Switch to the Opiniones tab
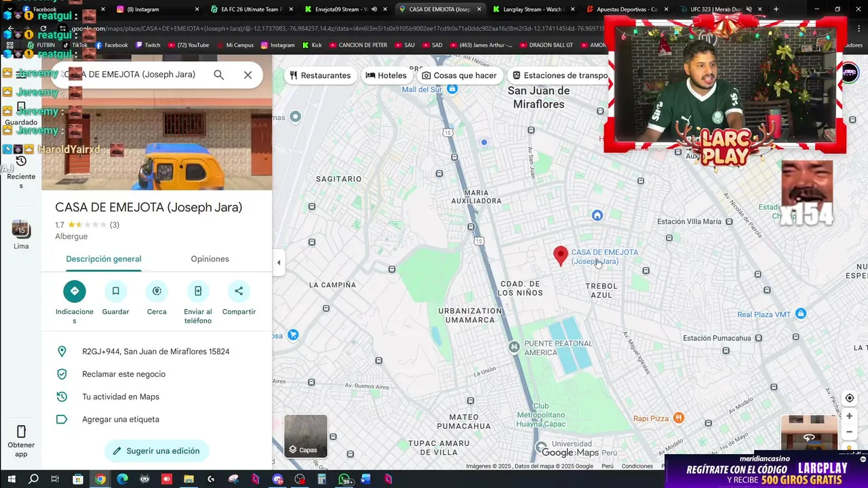 pyautogui.click(x=210, y=259)
